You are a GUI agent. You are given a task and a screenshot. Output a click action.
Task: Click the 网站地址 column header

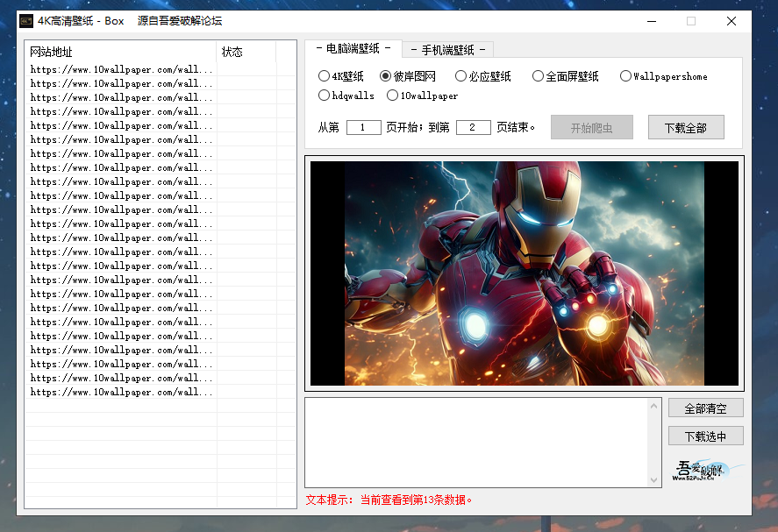tap(120, 52)
